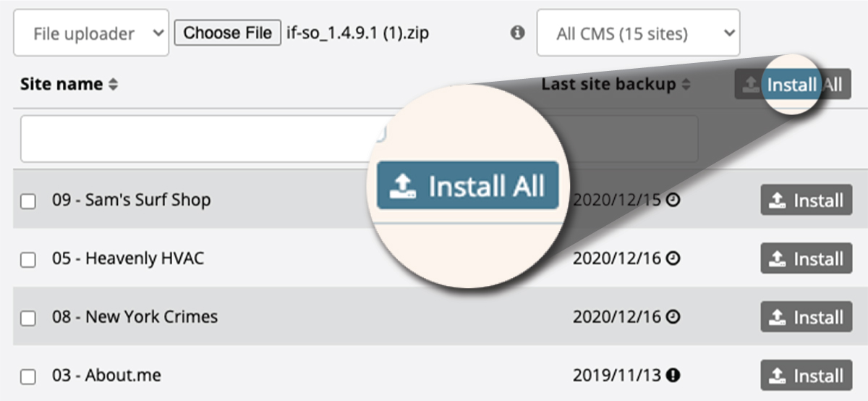Viewport: 868px width, 401px height.
Task: Click the Install All header button
Action: point(793,85)
